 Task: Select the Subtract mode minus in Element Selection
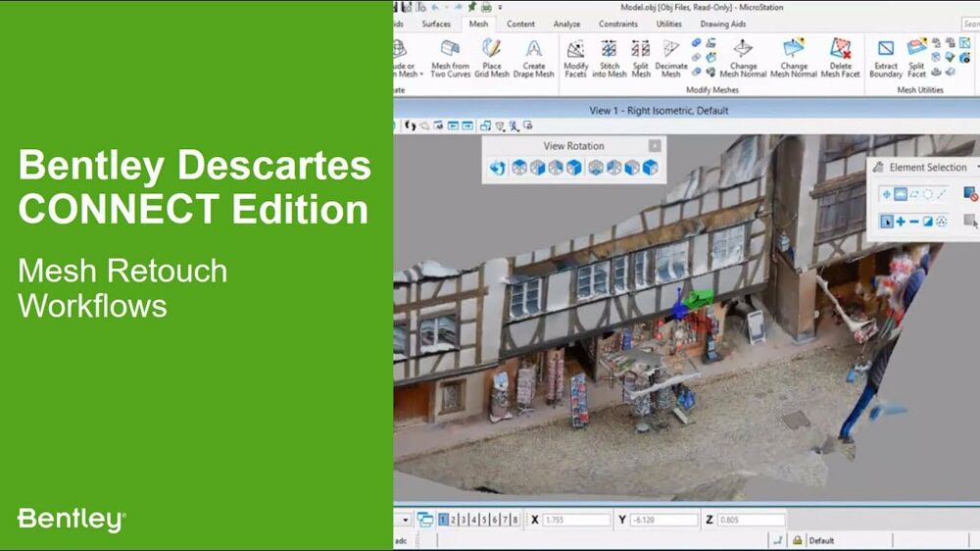[913, 222]
